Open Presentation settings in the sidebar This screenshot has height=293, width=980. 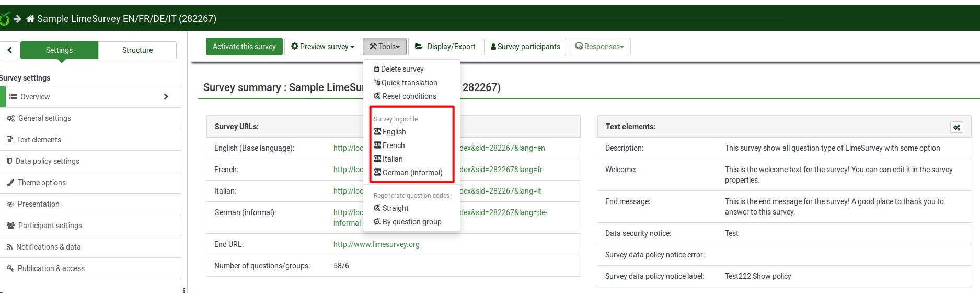coord(38,204)
